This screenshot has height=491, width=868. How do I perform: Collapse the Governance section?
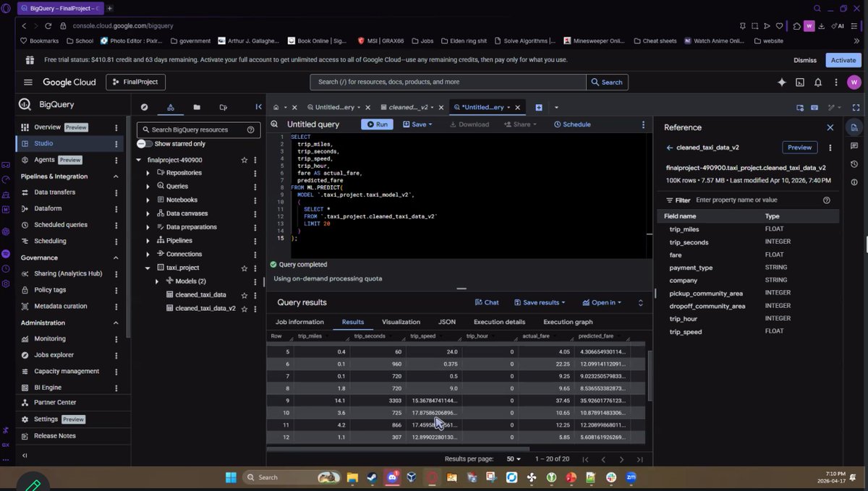pyautogui.click(x=116, y=257)
